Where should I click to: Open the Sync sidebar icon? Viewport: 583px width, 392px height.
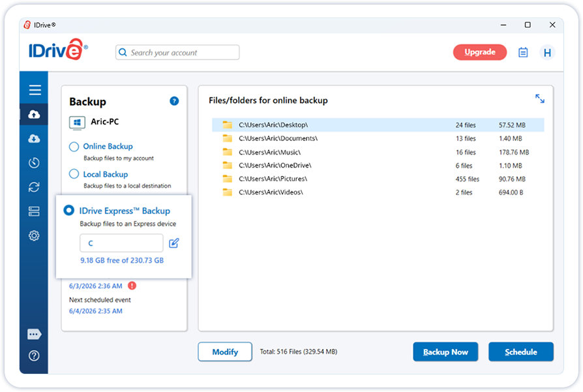click(x=34, y=187)
